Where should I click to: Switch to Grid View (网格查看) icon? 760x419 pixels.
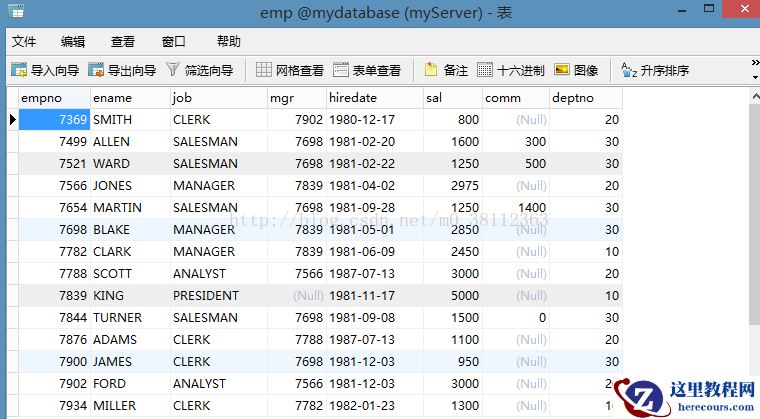click(264, 70)
